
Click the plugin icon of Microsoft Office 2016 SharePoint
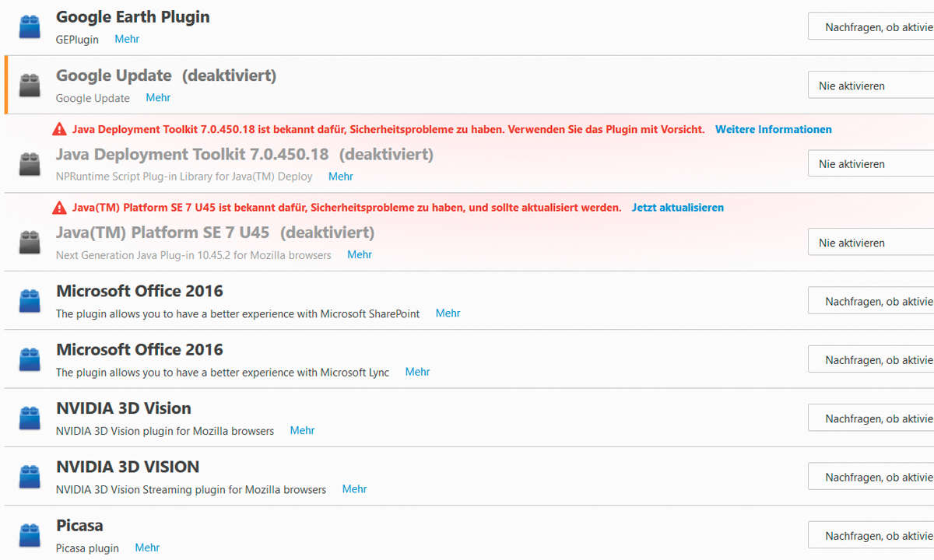point(30,300)
